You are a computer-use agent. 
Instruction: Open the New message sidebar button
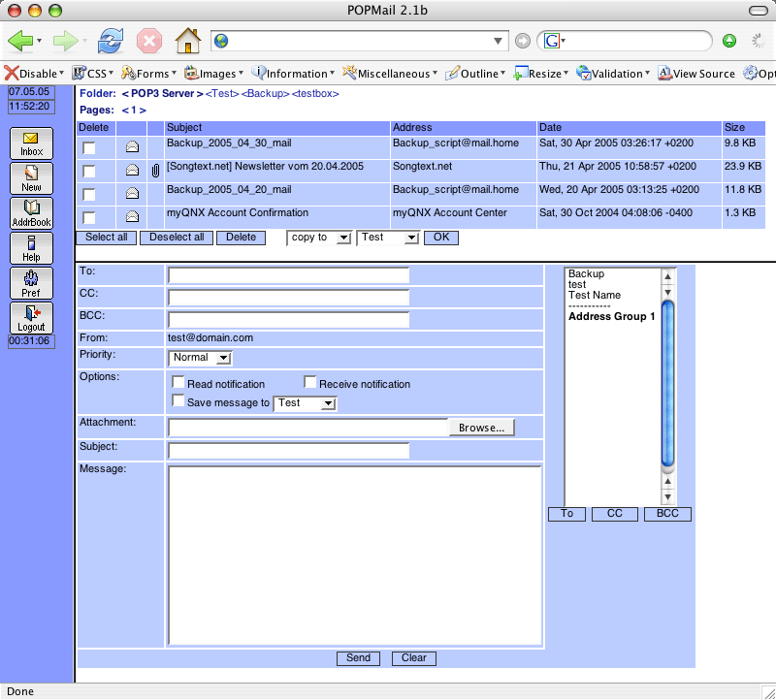[x=31, y=178]
